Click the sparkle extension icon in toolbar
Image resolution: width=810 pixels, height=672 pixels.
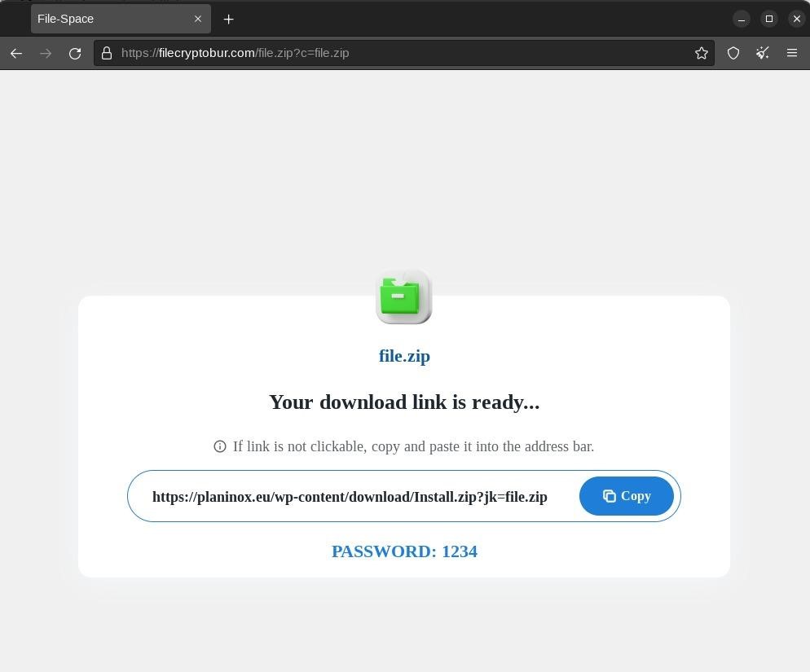click(x=763, y=53)
